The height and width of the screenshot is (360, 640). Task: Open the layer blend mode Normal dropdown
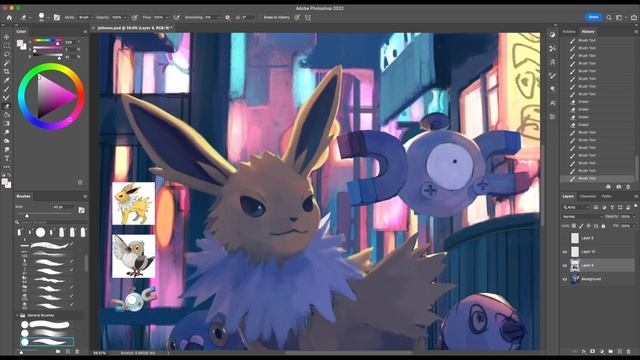coord(582,216)
